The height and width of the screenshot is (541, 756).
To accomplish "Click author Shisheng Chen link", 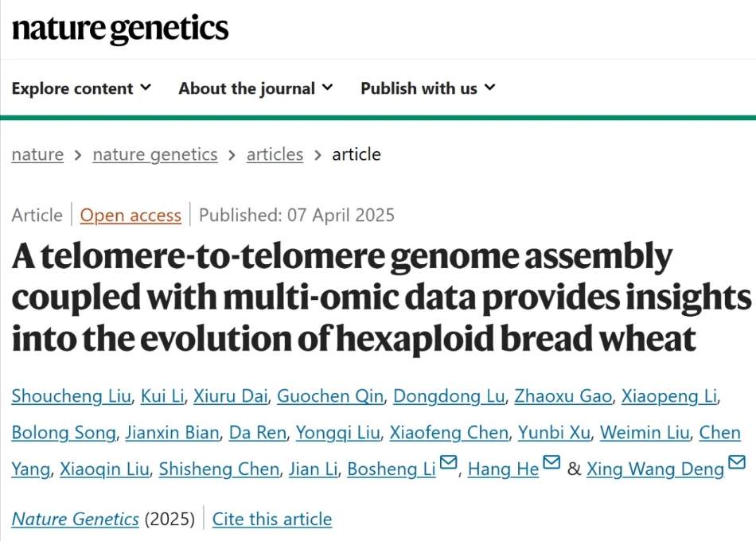I will pyautogui.click(x=219, y=469).
